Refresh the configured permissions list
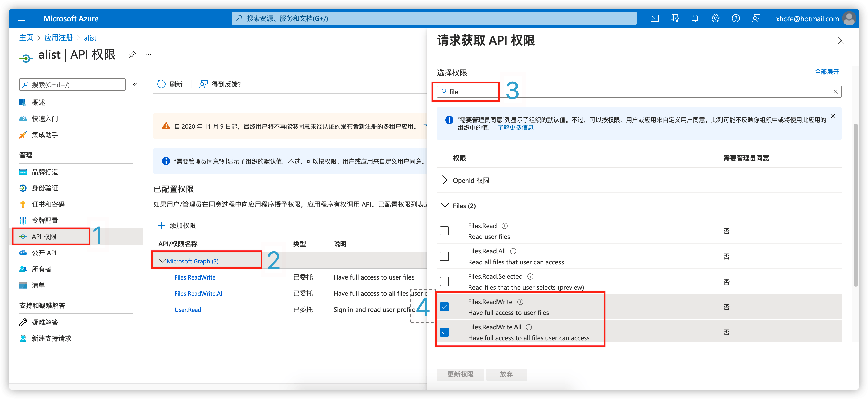The width and height of the screenshot is (868, 399). (x=170, y=84)
